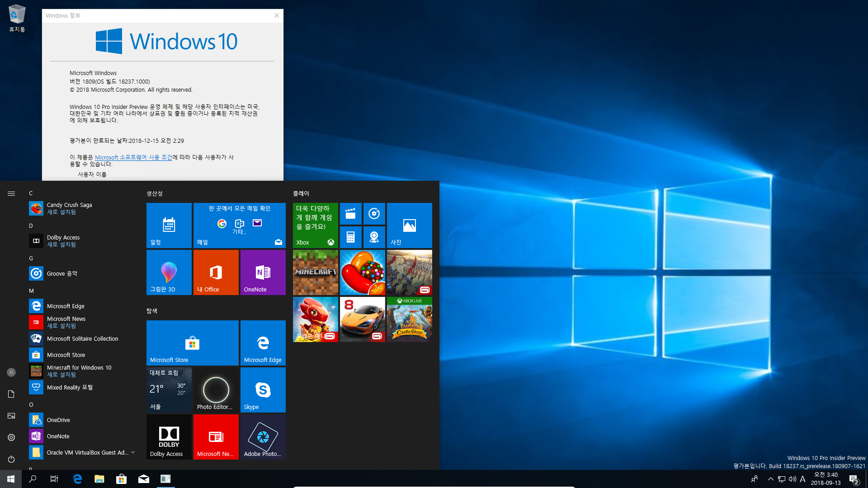The height and width of the screenshot is (488, 868).
Task: Open Microsoft Edge tile in Start
Action: point(263,343)
